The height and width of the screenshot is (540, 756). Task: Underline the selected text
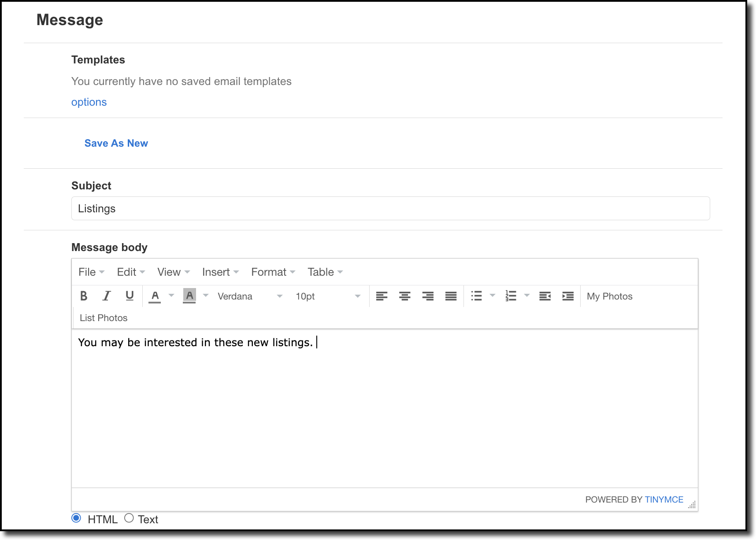tap(129, 296)
